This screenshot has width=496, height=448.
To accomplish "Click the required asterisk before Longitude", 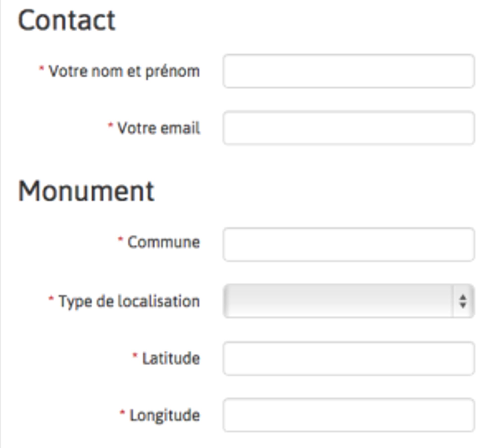I will point(122,413).
